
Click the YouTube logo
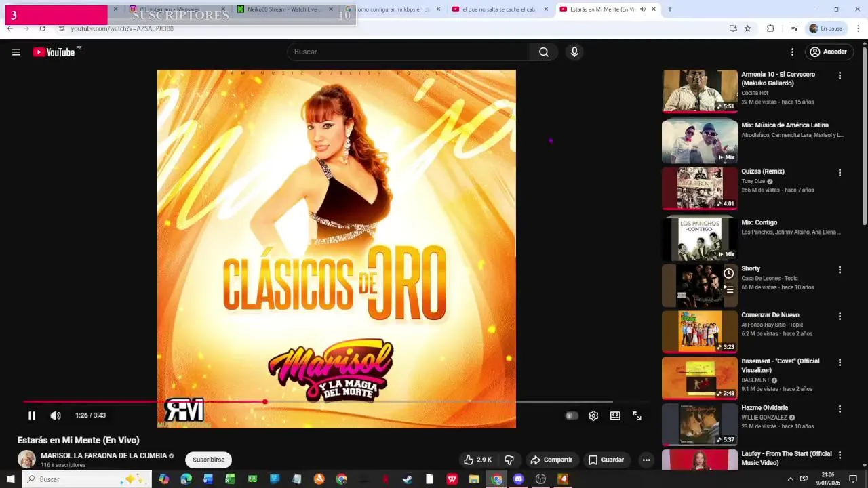pyautogui.click(x=54, y=52)
